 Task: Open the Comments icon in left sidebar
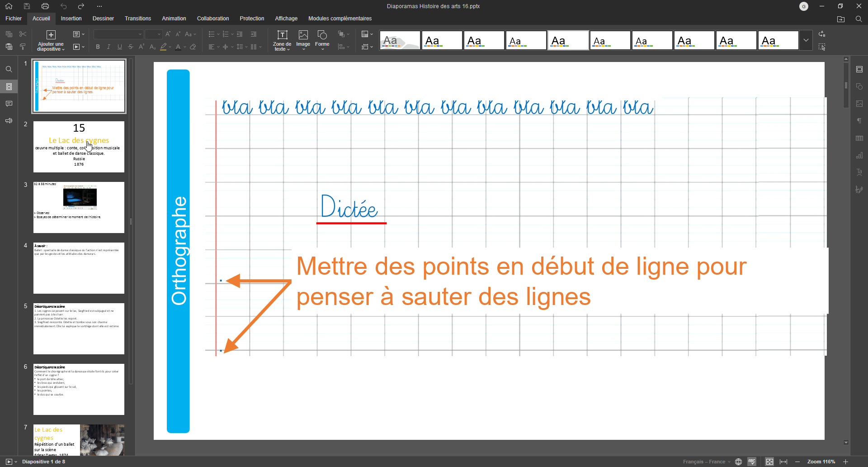coord(9,104)
